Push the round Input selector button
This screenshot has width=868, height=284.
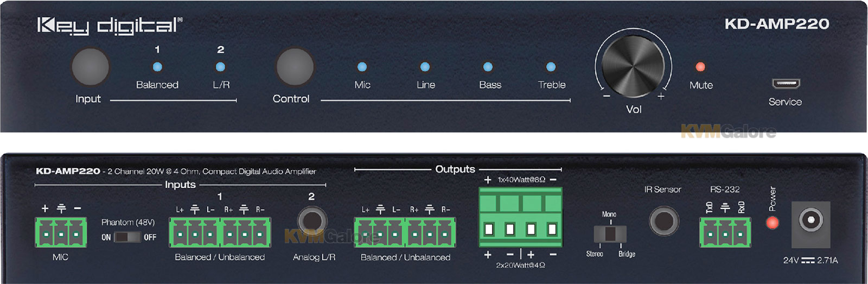point(90,67)
